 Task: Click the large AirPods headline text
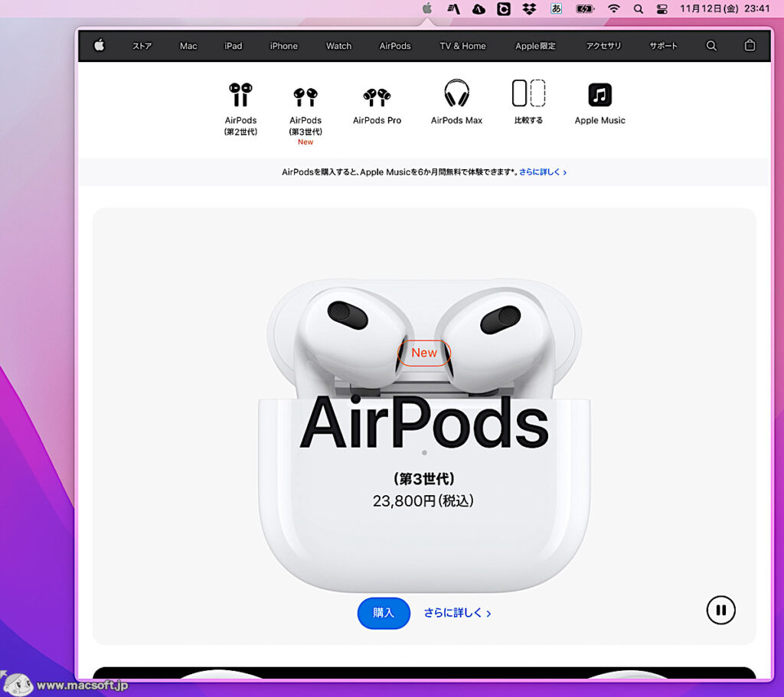[424, 423]
